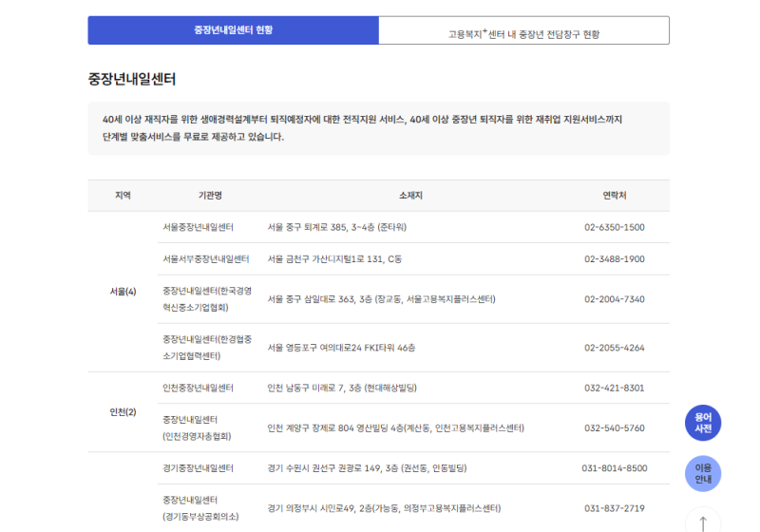
Task: Click phone number 031-837-2719
Action: click(x=614, y=508)
